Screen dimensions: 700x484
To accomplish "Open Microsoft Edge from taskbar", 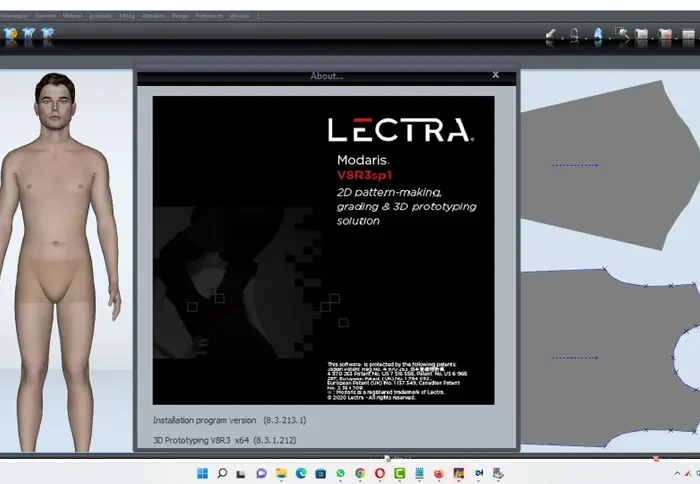I will click(x=301, y=473).
